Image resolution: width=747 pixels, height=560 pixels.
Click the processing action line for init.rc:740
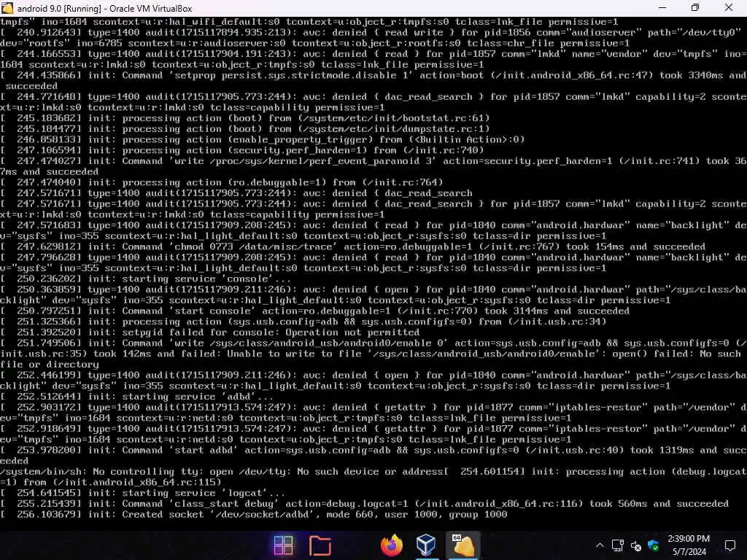click(x=242, y=150)
